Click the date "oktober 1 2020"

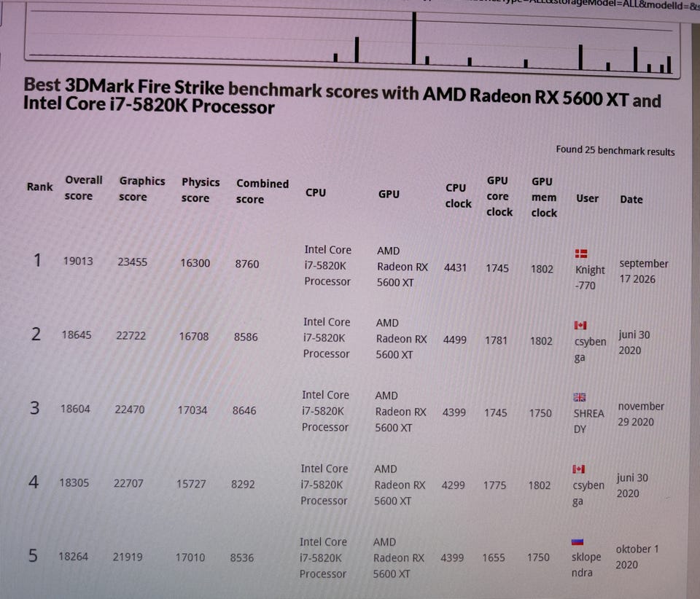tap(637, 557)
